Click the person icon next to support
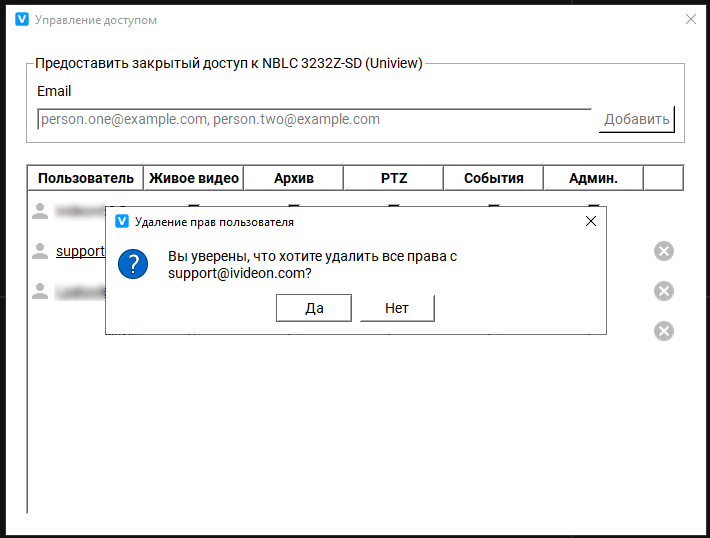This screenshot has width=710, height=538. coord(40,251)
